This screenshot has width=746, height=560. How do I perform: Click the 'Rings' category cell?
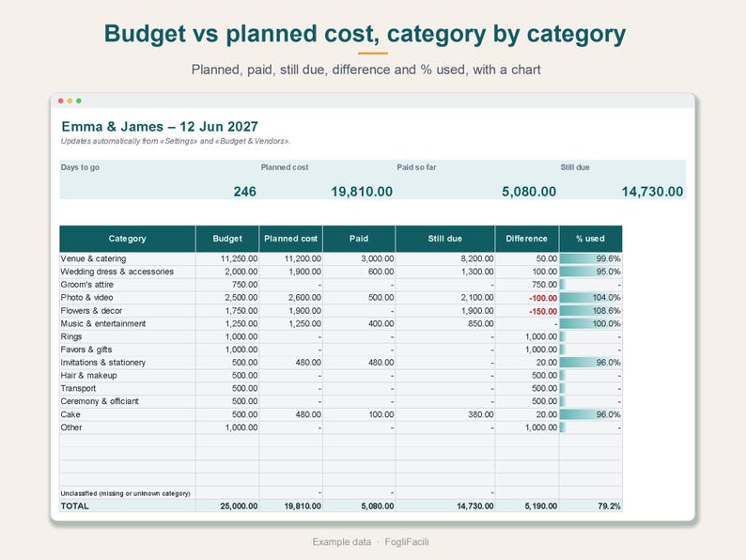(128, 336)
